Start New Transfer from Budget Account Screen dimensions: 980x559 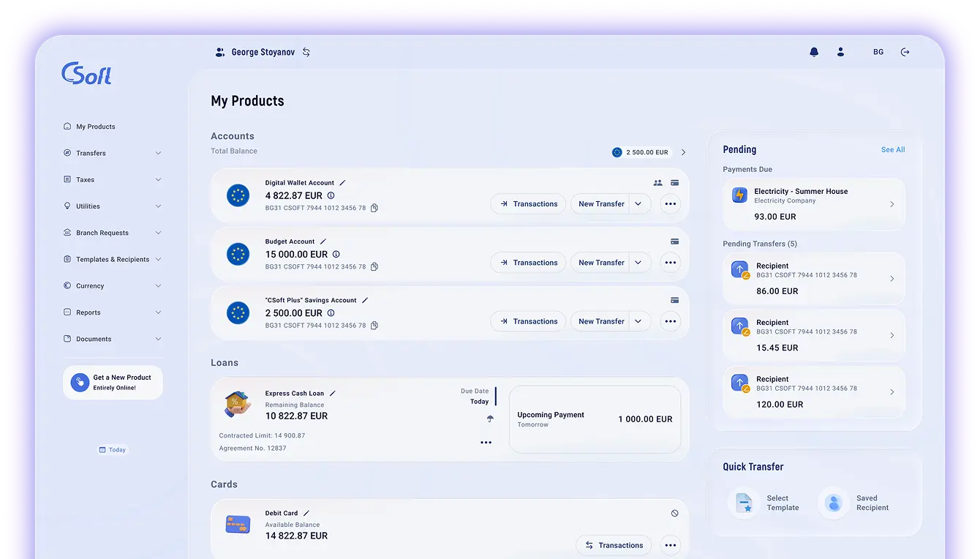click(x=600, y=263)
